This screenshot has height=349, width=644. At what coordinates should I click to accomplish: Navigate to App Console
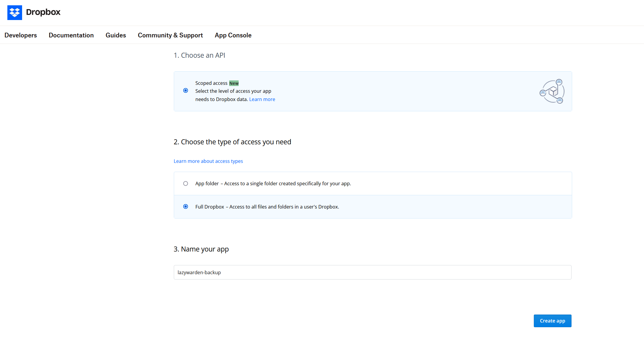point(233,35)
